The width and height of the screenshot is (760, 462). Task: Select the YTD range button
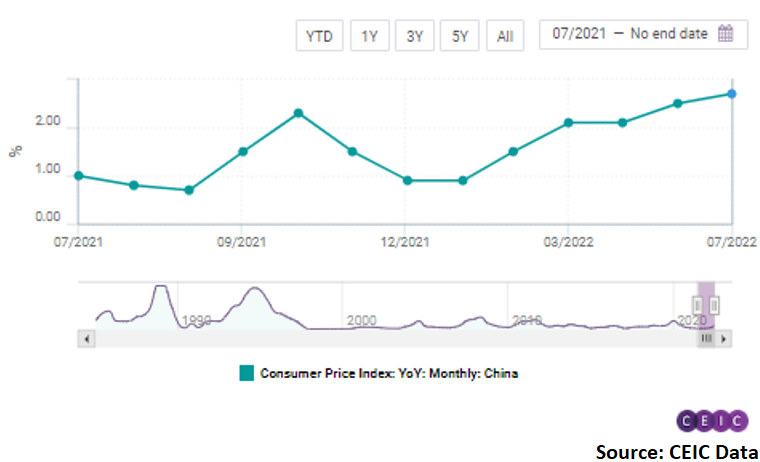click(319, 35)
